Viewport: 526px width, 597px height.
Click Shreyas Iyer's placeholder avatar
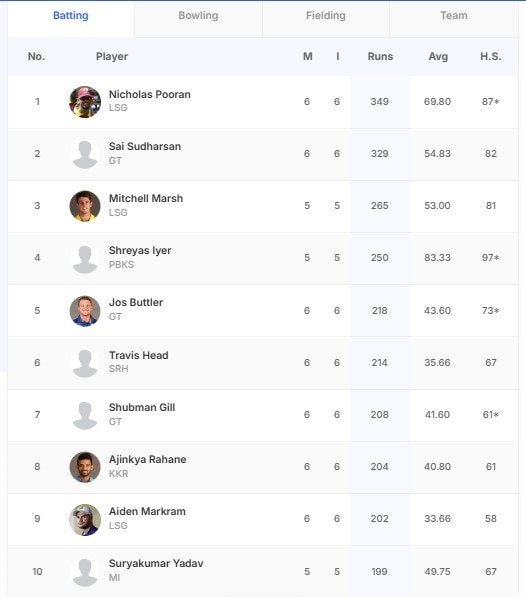pyautogui.click(x=85, y=258)
